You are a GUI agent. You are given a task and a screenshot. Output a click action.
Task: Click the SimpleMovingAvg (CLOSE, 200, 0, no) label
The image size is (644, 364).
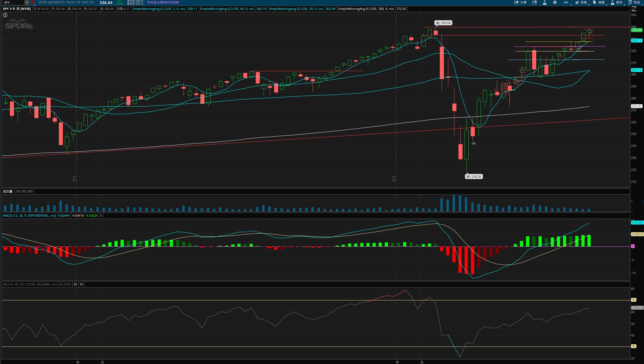[x=366, y=9]
